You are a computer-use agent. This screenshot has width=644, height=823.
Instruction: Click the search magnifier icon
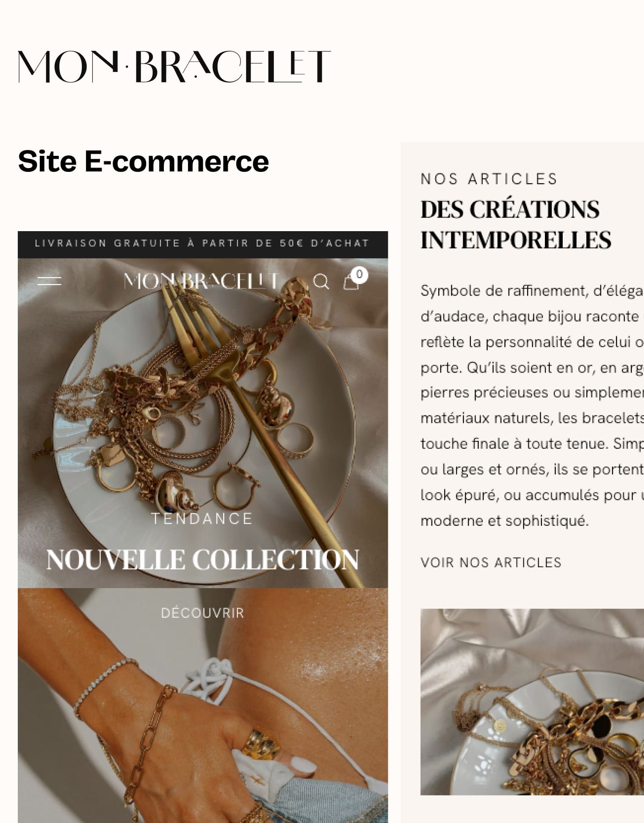tap(321, 281)
